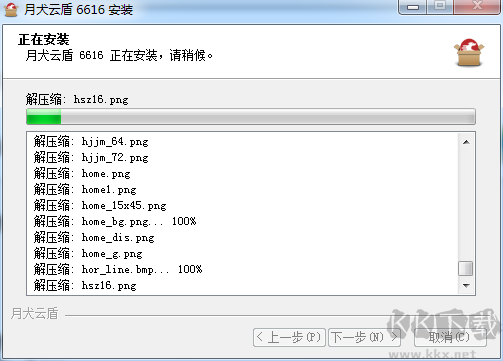The height and width of the screenshot is (361, 503).
Task: Click the installer icon in title bar
Action: coord(11,9)
